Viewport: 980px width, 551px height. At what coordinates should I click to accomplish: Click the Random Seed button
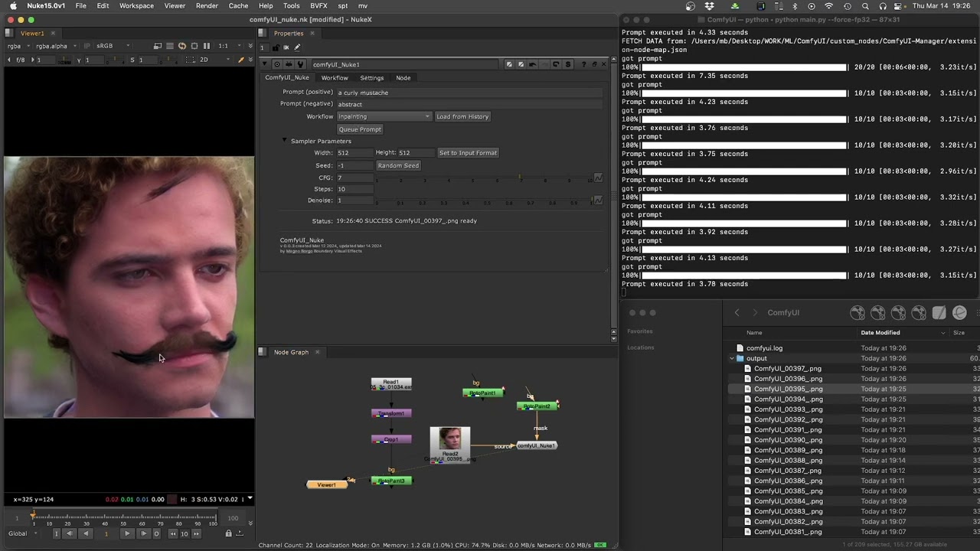pos(398,165)
